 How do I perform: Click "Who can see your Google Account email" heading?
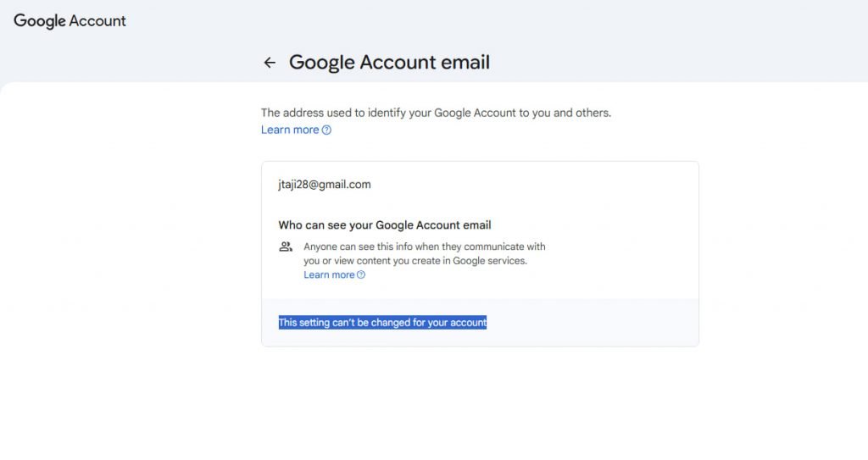coord(385,224)
